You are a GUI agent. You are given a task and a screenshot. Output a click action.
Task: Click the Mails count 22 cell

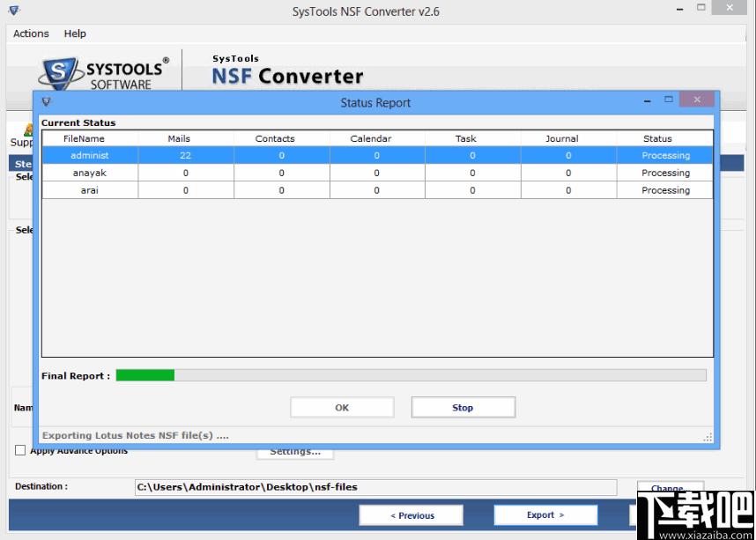[186, 155]
